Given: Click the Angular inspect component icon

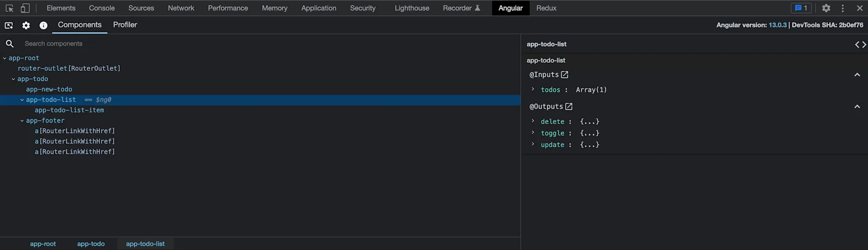Looking at the screenshot, I should pyautogui.click(x=9, y=25).
